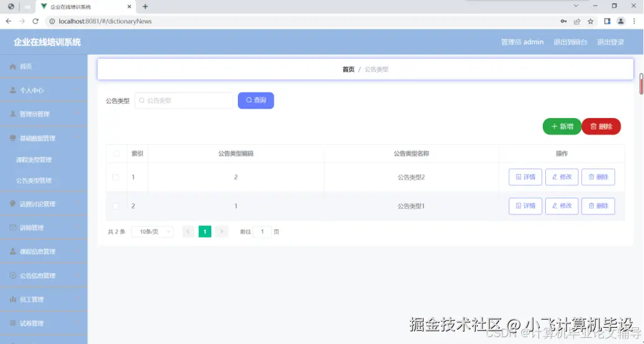Click the search magnifier inside 公告类型 field
The width and height of the screenshot is (644, 344).
point(142,100)
